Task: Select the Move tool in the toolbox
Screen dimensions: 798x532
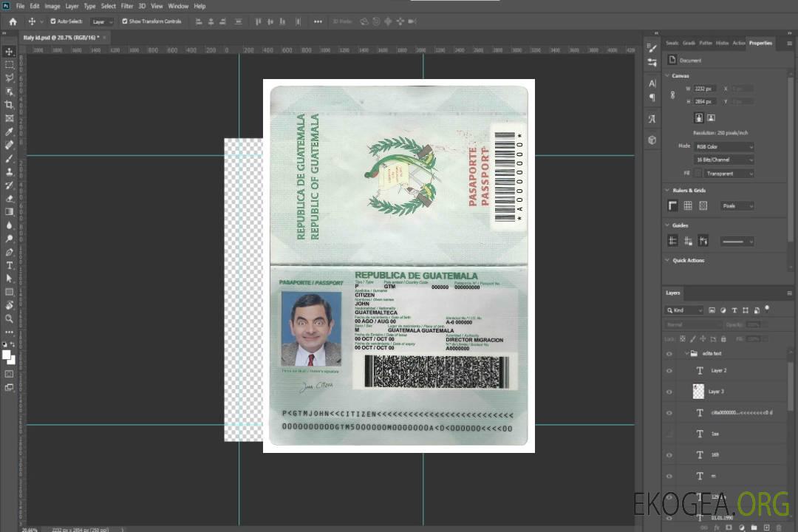Action: (9, 52)
